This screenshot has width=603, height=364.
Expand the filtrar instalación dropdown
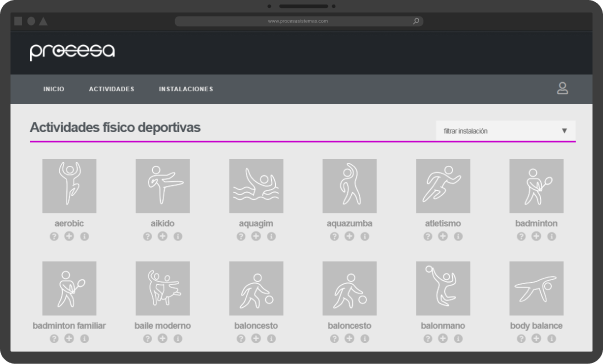tap(506, 131)
